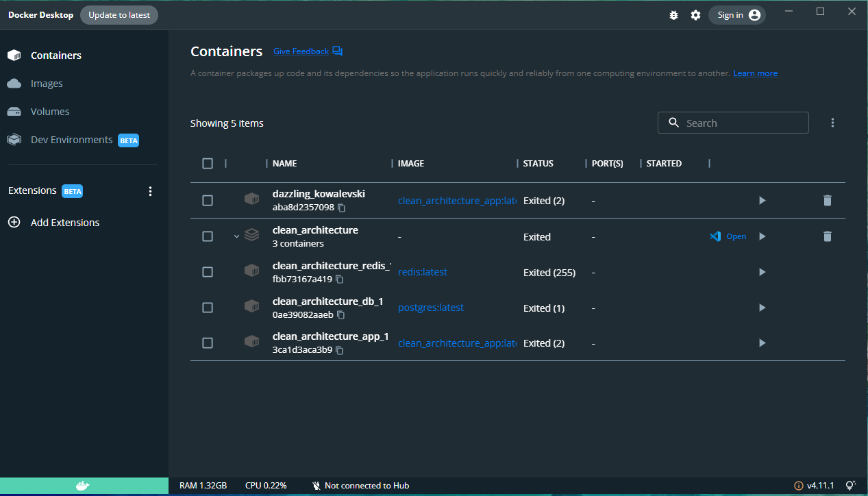Copy the 0ae39082aaeb container ID
Image resolution: width=868 pixels, height=496 pixels.
click(340, 315)
